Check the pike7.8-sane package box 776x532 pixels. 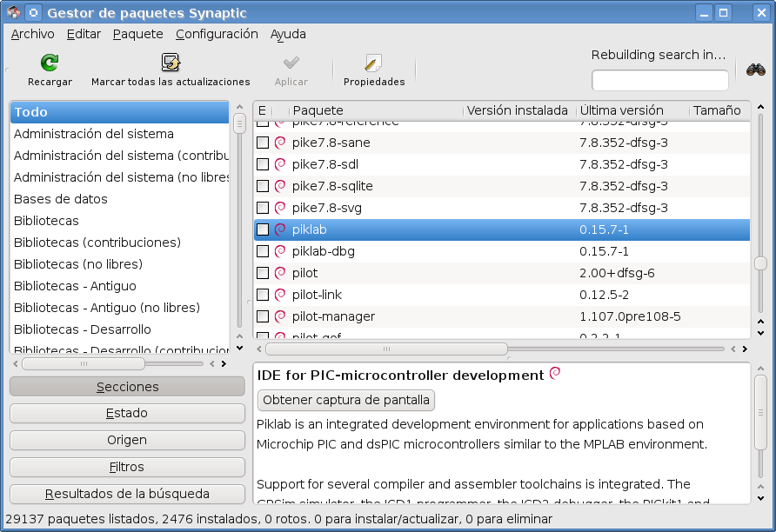[x=262, y=142]
